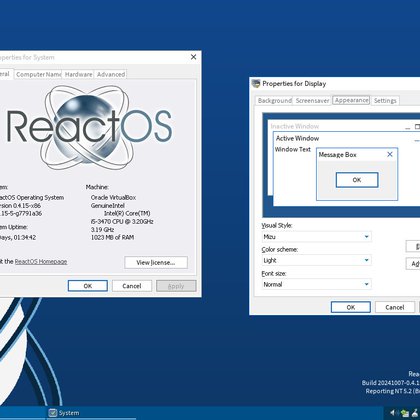Click the '1023 MB of RAM' text
420x420 pixels.
coord(112,237)
